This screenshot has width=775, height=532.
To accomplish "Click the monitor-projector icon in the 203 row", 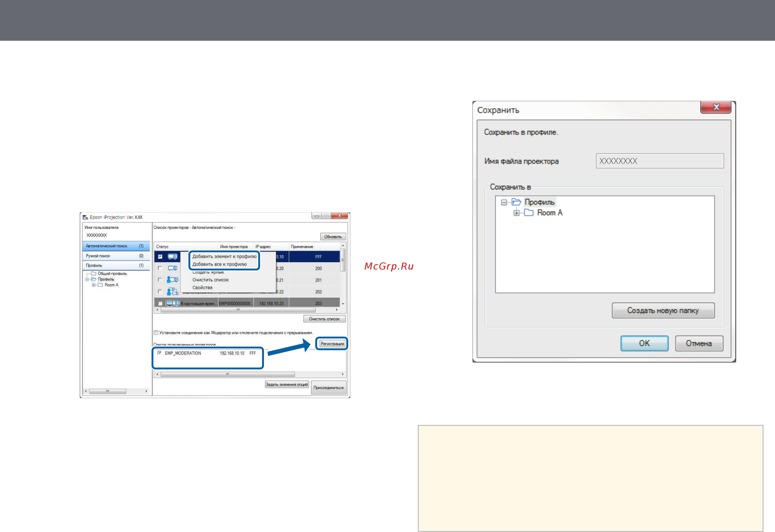I will pyautogui.click(x=172, y=303).
